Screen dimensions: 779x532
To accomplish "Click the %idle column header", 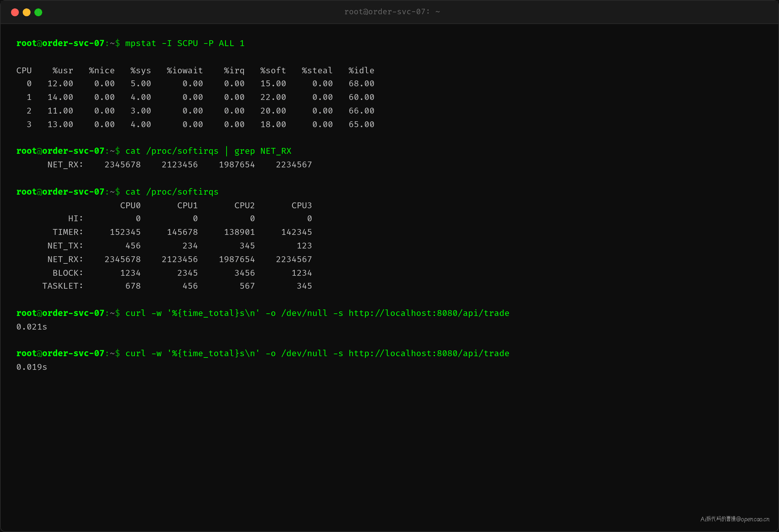I will click(x=361, y=71).
